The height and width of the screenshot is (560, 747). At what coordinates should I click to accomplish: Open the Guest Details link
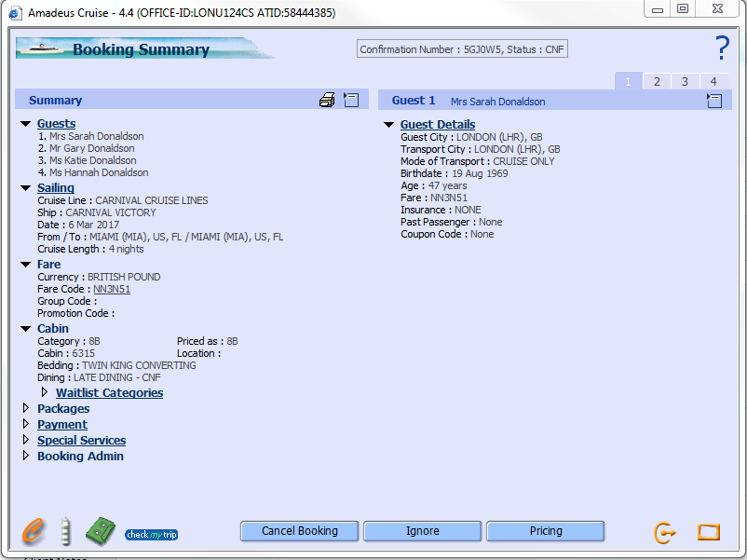point(438,125)
